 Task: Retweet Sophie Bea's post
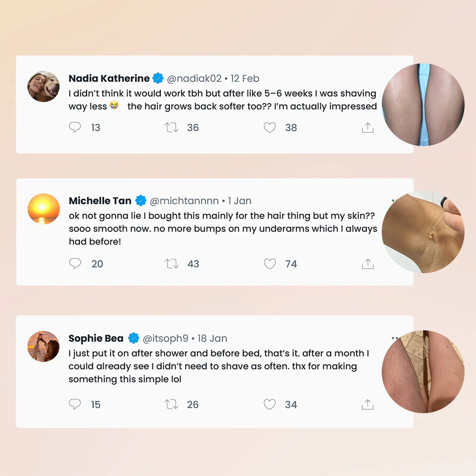click(x=171, y=404)
